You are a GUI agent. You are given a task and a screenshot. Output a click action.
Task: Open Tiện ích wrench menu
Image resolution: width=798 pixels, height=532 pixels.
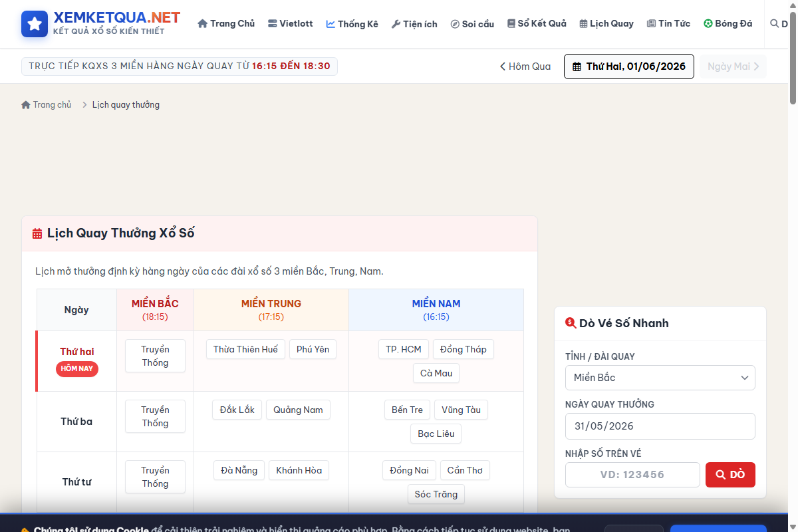(414, 23)
